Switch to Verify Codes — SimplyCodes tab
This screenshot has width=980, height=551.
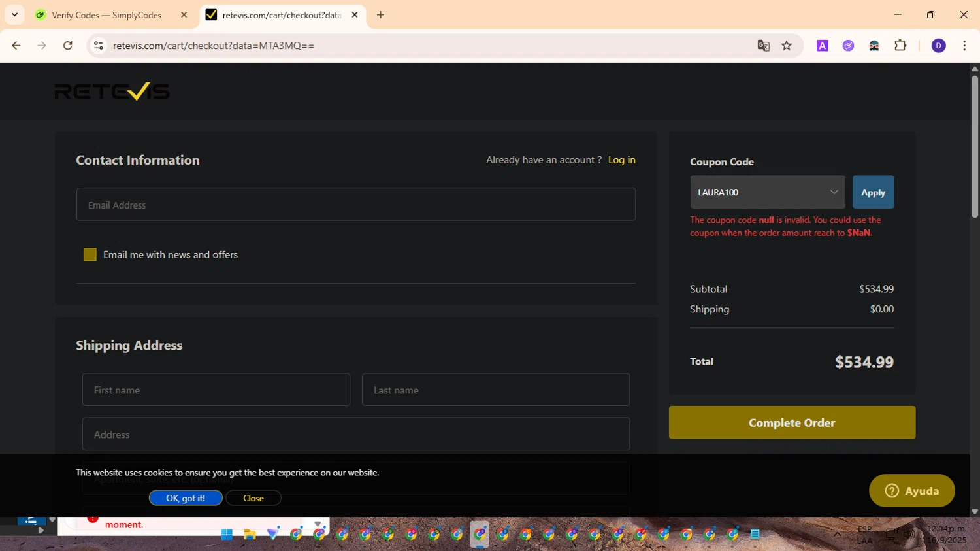pos(106,15)
